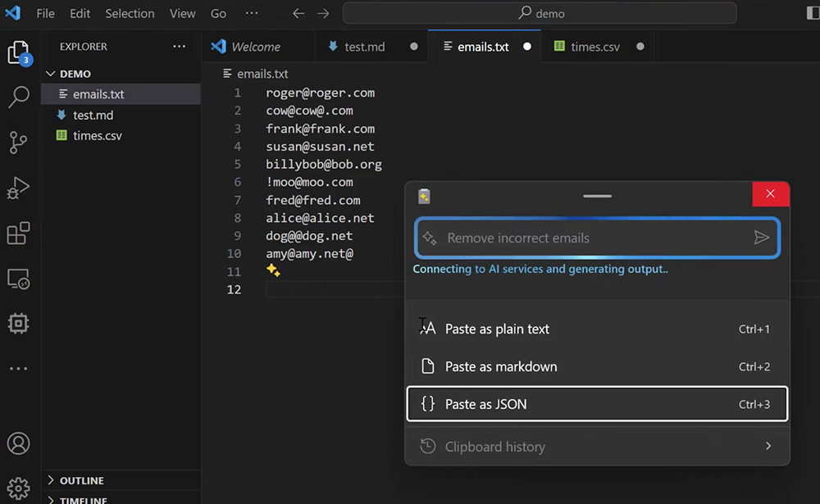The height and width of the screenshot is (504, 820).
Task: Open the Search view in activity bar
Action: (x=19, y=97)
